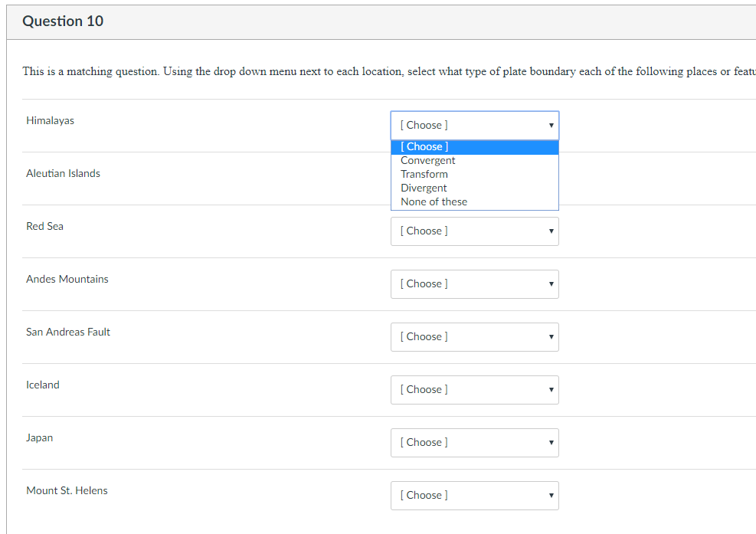Click the Himalayas label

tap(50, 120)
